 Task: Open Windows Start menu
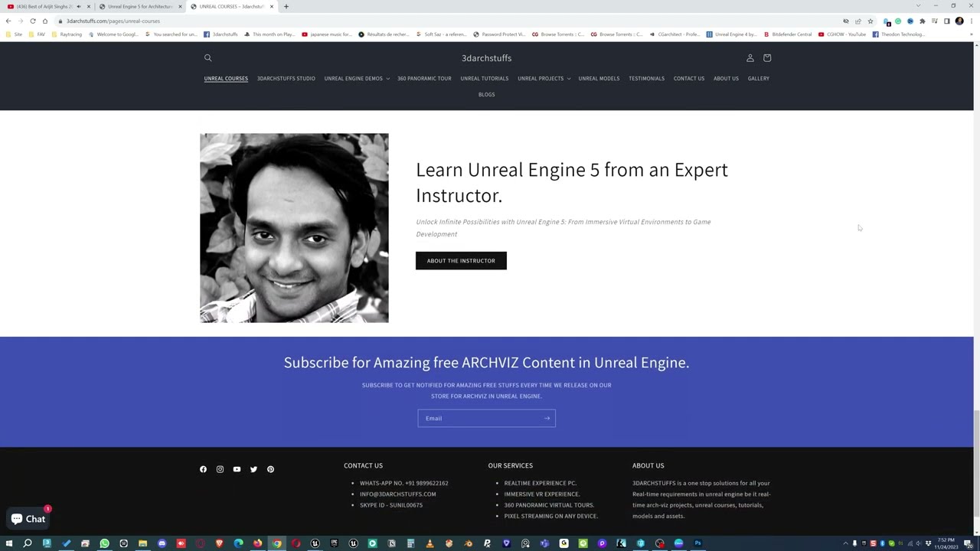pyautogui.click(x=8, y=543)
